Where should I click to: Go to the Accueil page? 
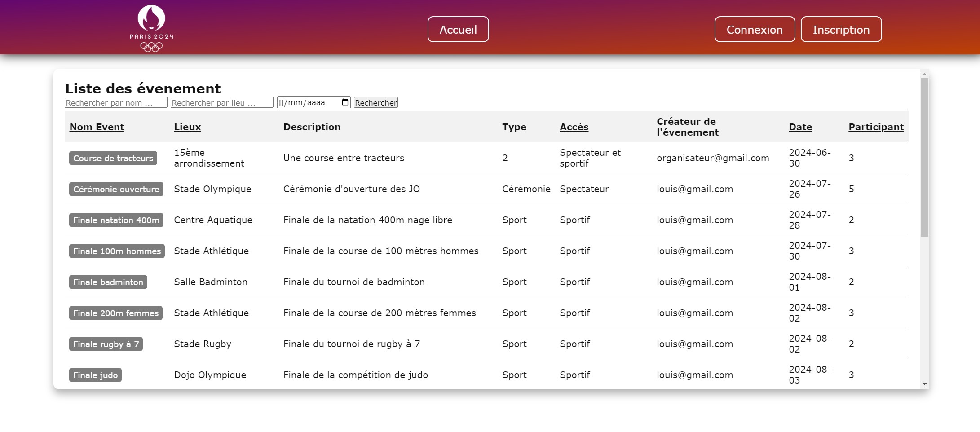[458, 30]
